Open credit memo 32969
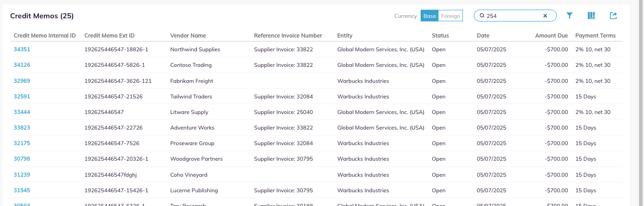The height and width of the screenshot is (206, 644). click(22, 81)
